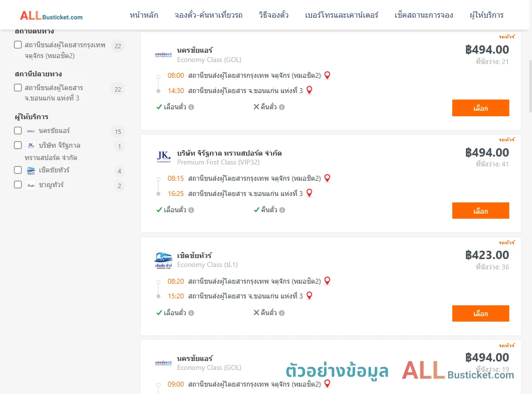Open the วิธีจองตั๋ว menu item
The width and height of the screenshot is (532, 394).
tap(273, 15)
